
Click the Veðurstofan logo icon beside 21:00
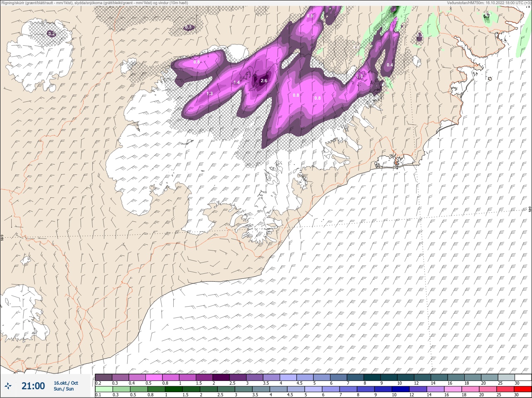coord(8,386)
